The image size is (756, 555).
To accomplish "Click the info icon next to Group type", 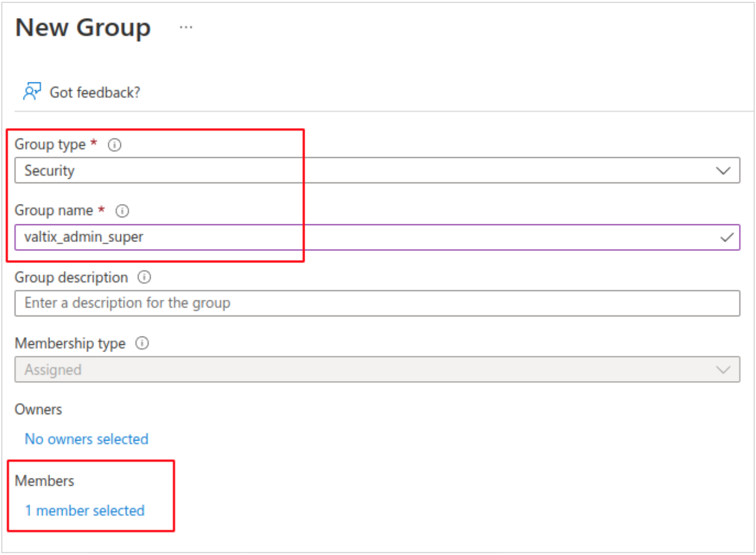I will [114, 145].
